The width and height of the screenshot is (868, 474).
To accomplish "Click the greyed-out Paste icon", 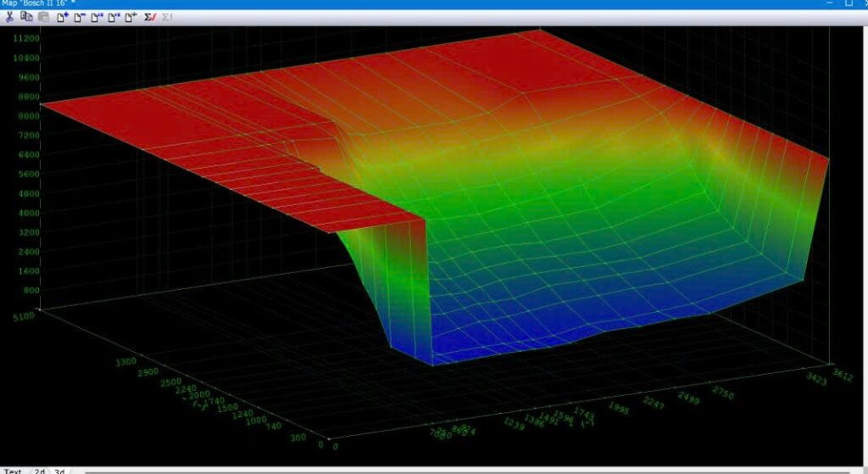I will tap(43, 17).
